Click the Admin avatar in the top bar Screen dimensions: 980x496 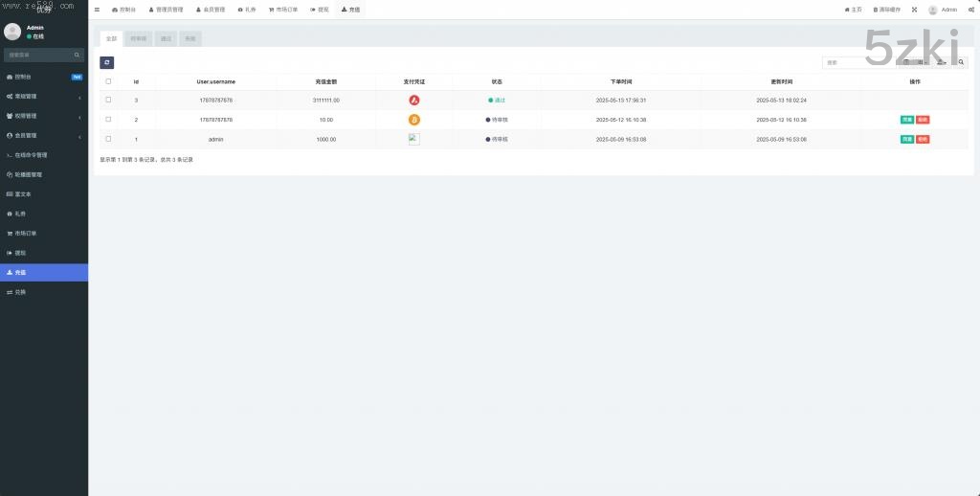[x=932, y=10]
